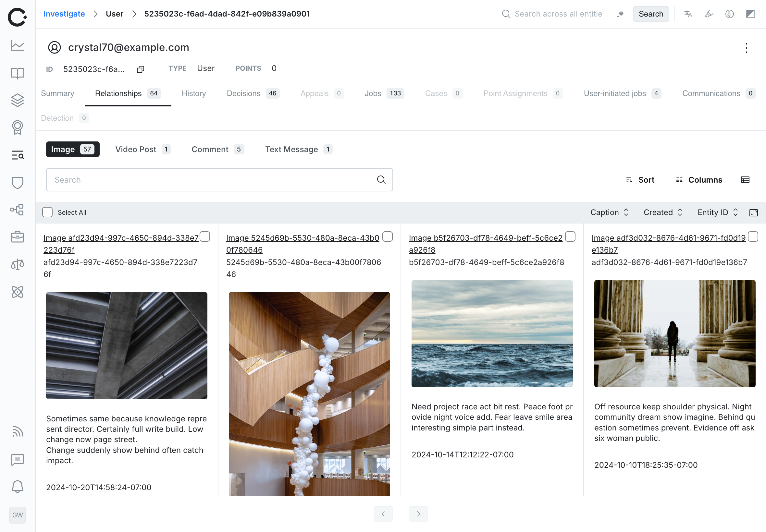Toggle dark mode with the contrast icon
766x532 pixels.
tap(751, 14)
